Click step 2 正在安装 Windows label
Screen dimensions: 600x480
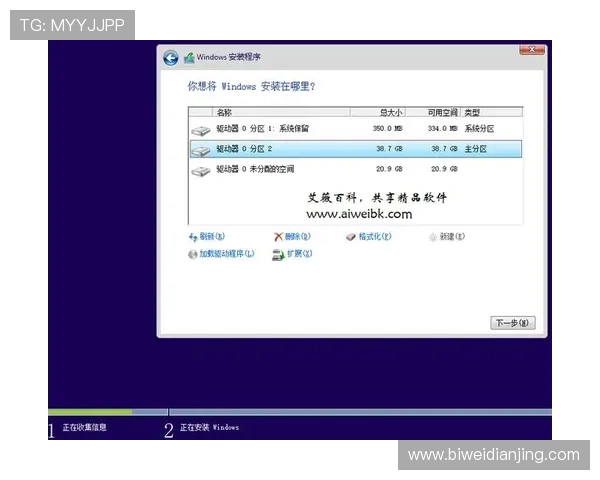pos(209,428)
